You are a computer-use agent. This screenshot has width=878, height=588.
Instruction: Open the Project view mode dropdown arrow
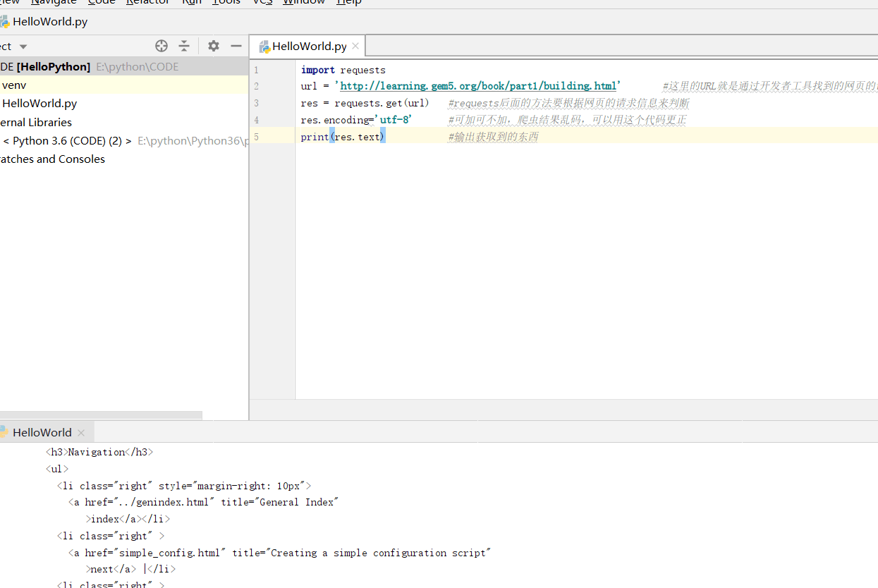(23, 45)
